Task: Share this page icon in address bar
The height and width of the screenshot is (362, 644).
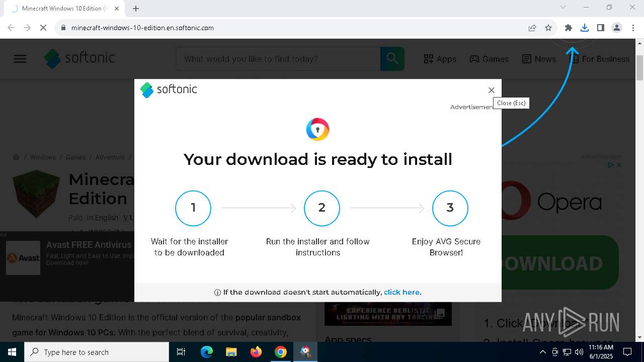Action: tap(532, 28)
